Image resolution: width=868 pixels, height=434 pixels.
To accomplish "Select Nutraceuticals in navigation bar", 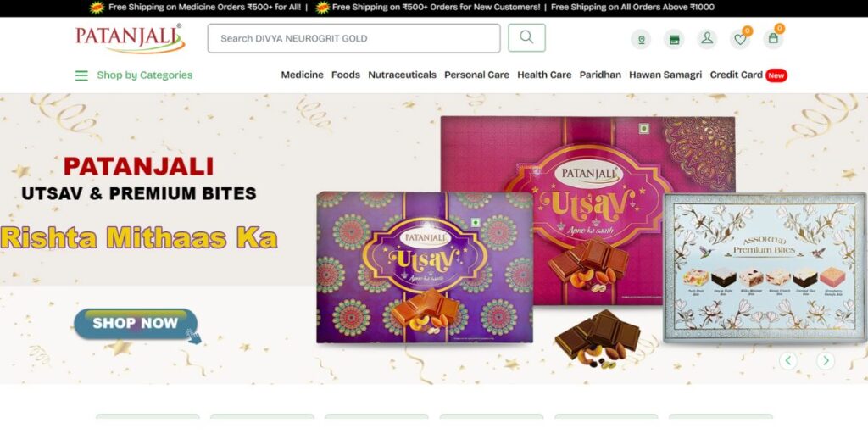I will 403,75.
